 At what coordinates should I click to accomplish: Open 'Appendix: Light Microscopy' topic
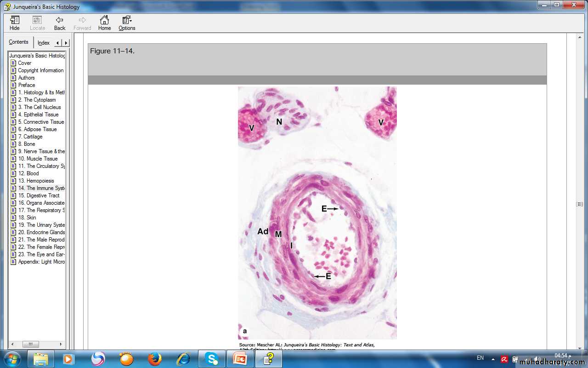[41, 262]
